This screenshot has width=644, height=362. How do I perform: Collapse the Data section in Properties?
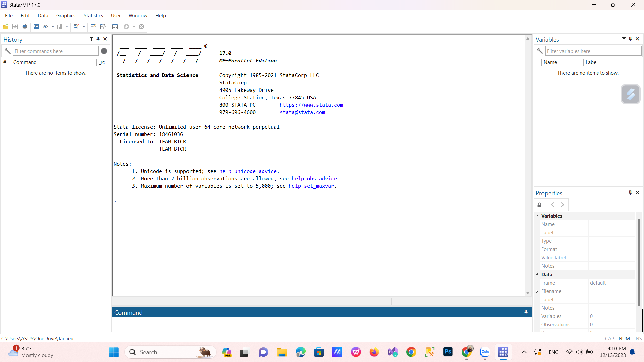tap(537, 274)
